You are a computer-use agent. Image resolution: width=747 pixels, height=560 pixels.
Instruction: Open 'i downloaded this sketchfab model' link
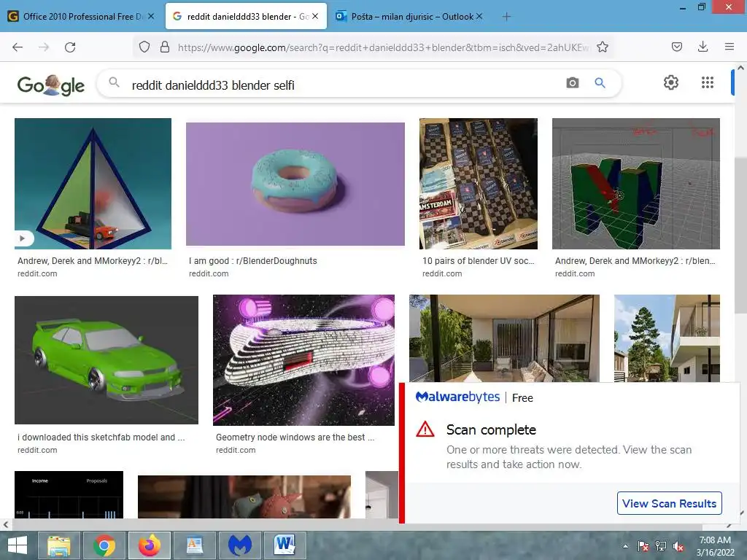[101, 437]
